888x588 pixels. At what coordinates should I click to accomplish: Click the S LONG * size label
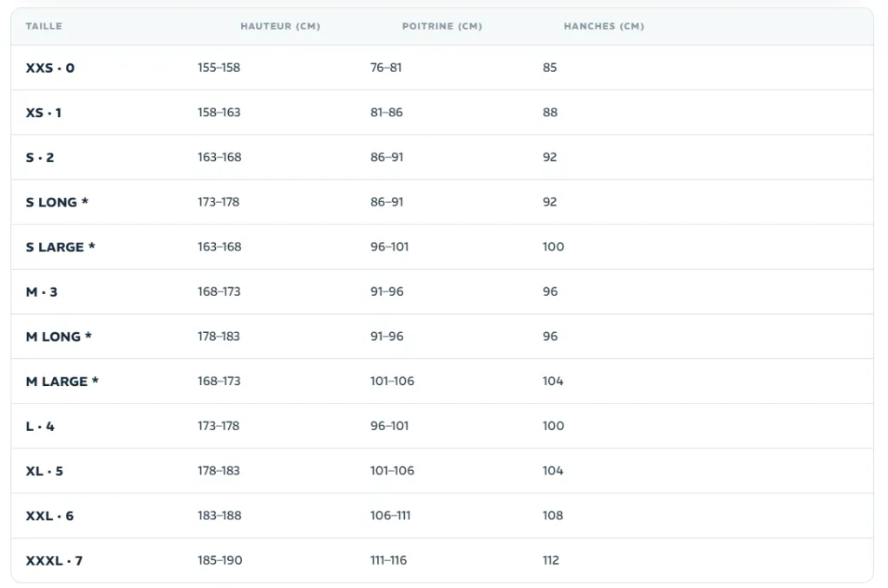(x=56, y=202)
